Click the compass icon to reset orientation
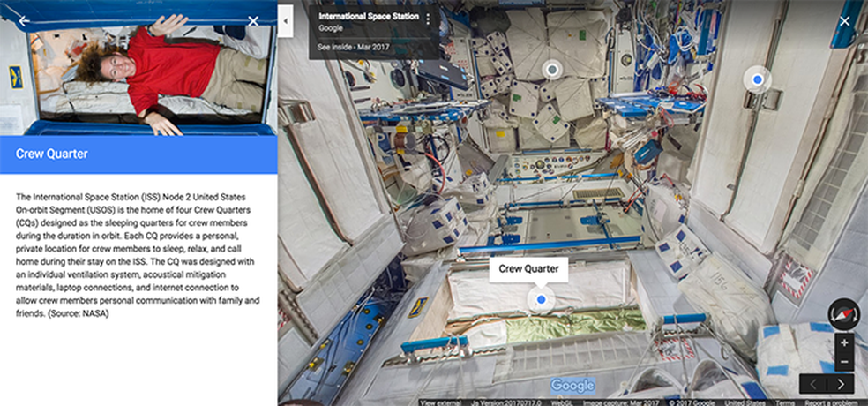 pos(842,314)
